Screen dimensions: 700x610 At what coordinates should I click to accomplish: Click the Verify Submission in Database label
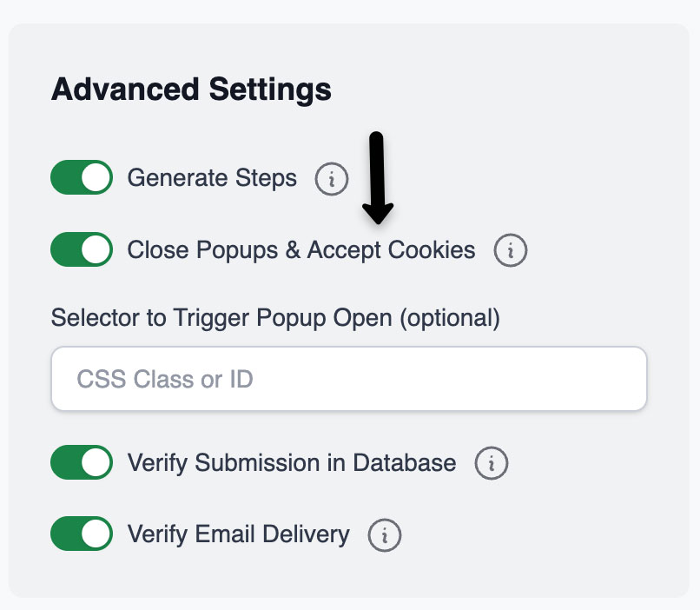point(292,462)
